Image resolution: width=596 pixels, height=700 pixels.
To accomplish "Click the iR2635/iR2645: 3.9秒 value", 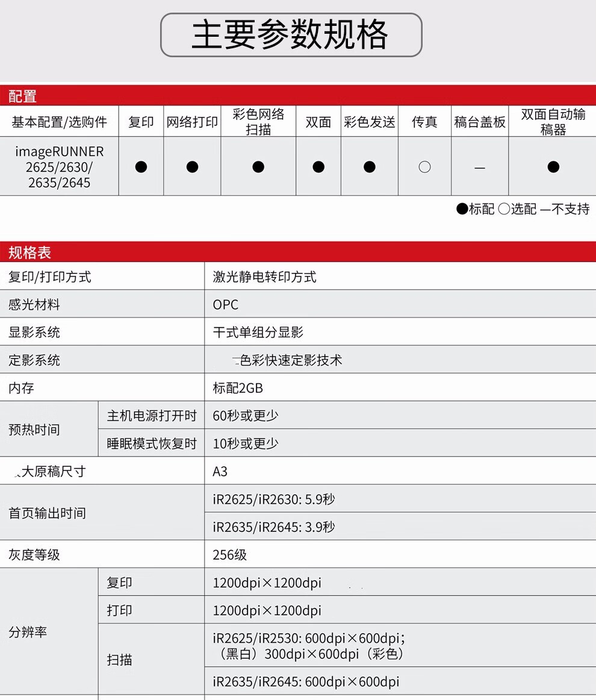I will (274, 527).
